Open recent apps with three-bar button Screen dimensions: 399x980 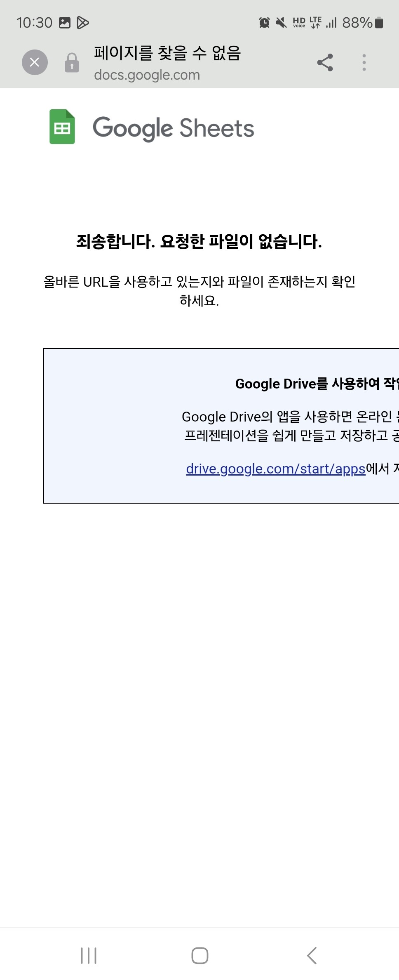pos(89,956)
